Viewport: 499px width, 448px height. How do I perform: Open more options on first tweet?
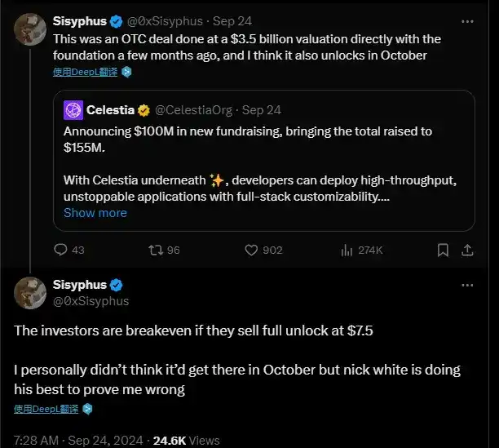(x=467, y=20)
